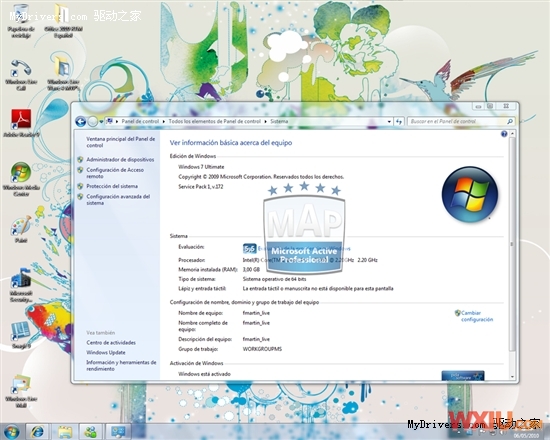Click 'Sistema operativo de 64 bits' value
The image size is (550, 440).
274,279
